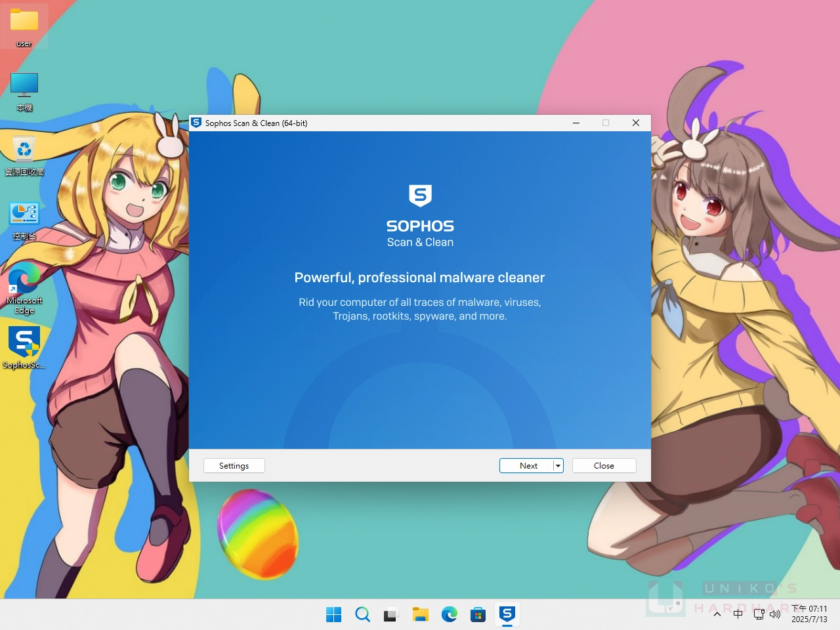
Task: Open the volume tray icon
Action: [775, 614]
